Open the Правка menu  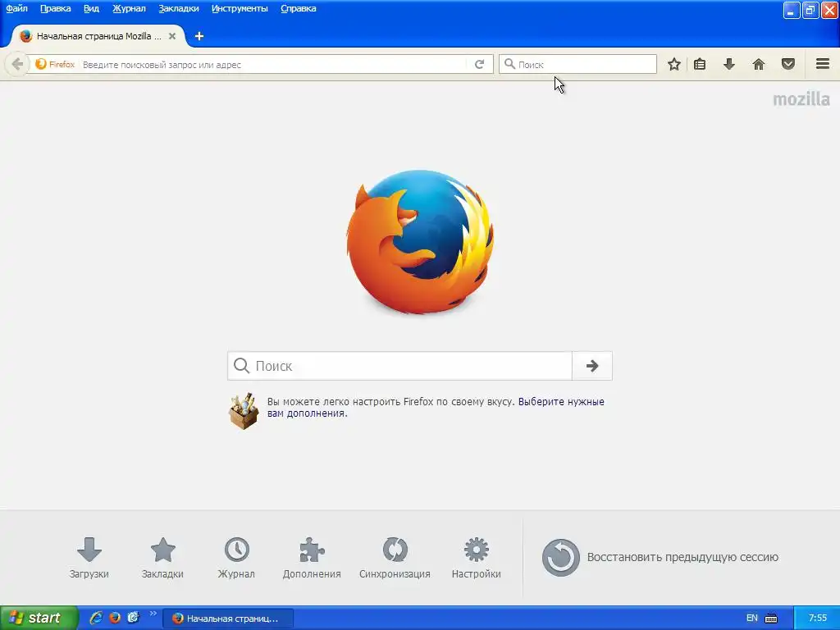coord(55,8)
